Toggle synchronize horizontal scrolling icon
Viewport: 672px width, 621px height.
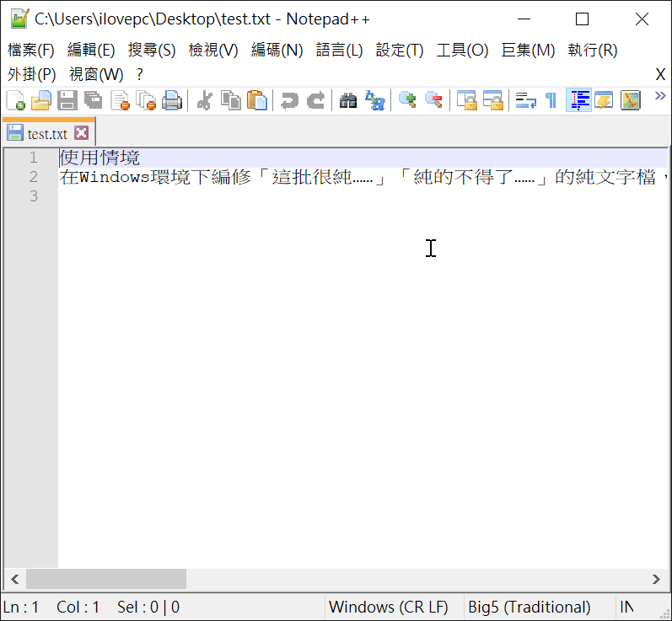tap(493, 100)
